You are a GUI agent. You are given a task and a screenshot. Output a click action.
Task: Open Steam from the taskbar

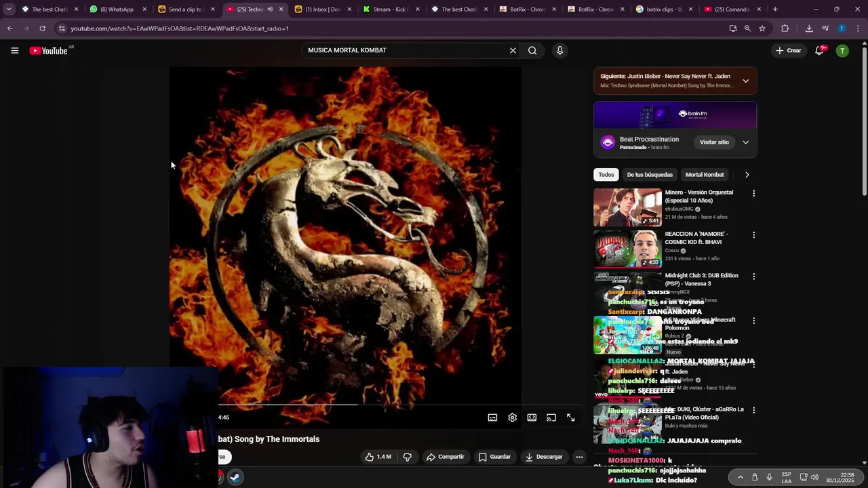[x=235, y=477]
